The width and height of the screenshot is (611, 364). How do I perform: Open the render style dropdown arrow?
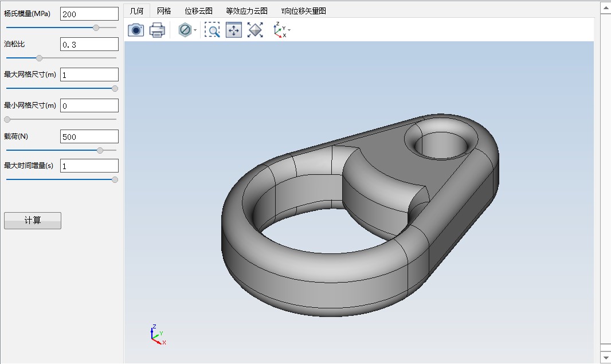pyautogui.click(x=195, y=30)
